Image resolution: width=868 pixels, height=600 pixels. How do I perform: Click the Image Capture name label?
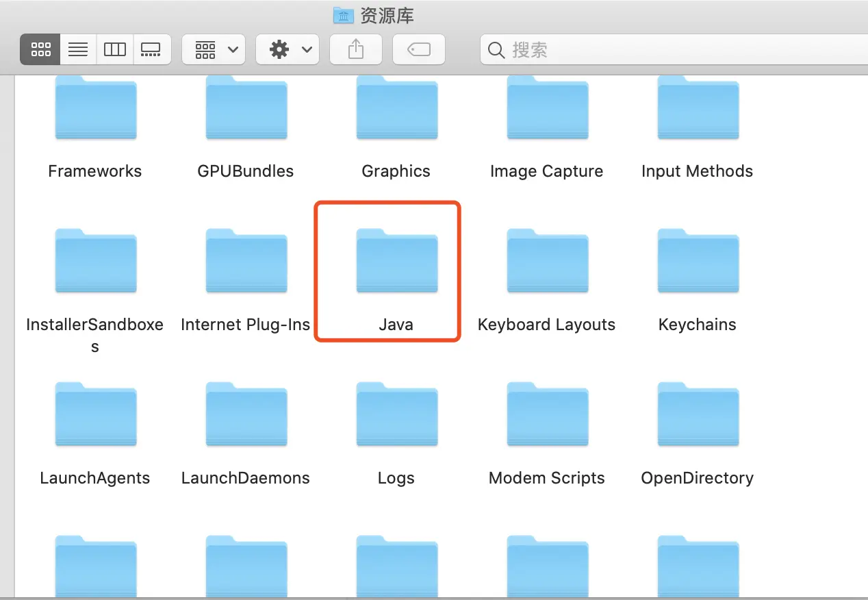(547, 171)
